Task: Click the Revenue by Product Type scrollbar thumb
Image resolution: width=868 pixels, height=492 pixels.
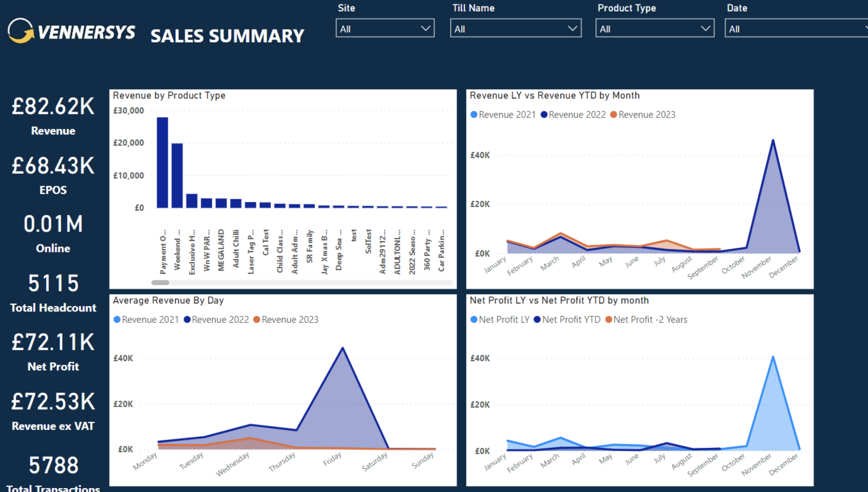Action: pyautogui.click(x=160, y=282)
